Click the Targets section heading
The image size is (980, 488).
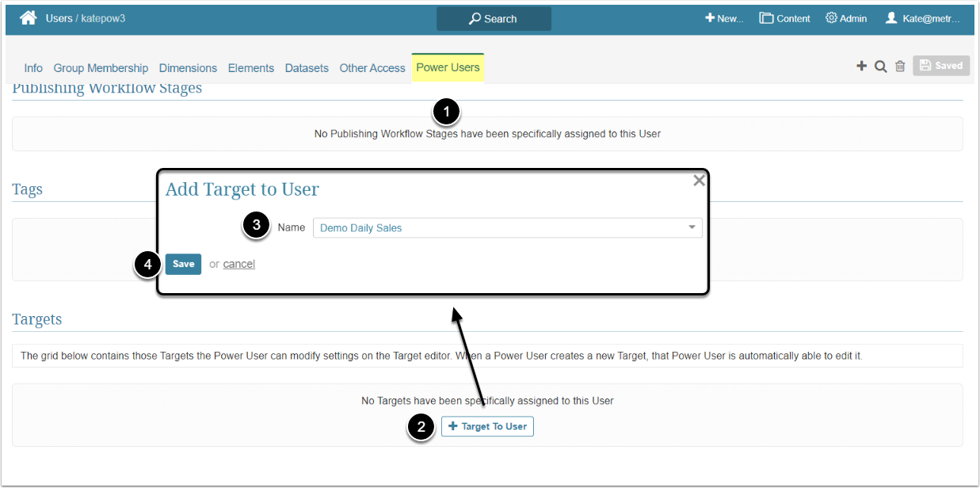(37, 319)
